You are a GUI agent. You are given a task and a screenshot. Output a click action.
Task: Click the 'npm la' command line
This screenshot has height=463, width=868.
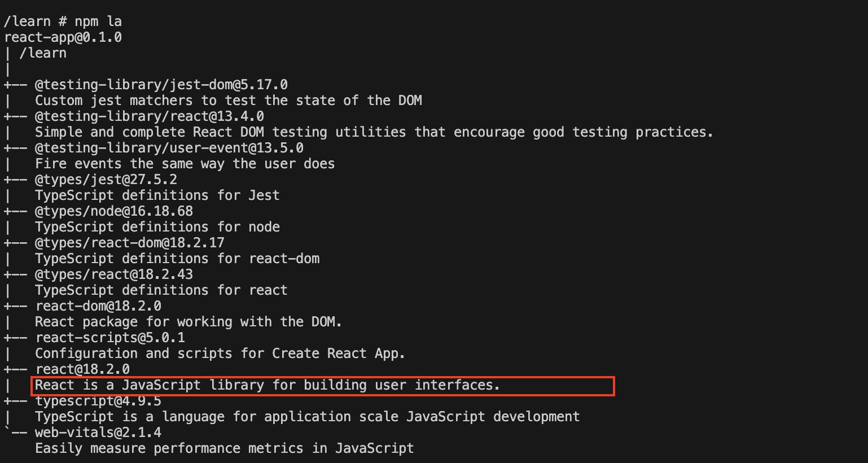click(63, 21)
